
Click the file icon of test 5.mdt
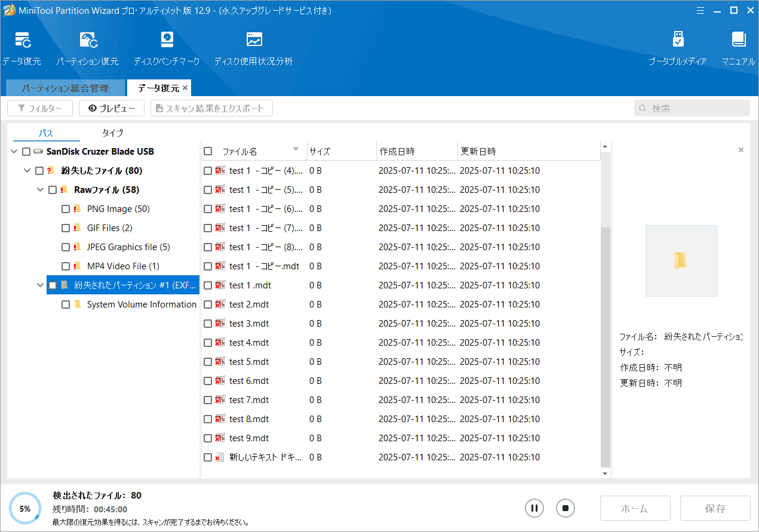click(220, 362)
